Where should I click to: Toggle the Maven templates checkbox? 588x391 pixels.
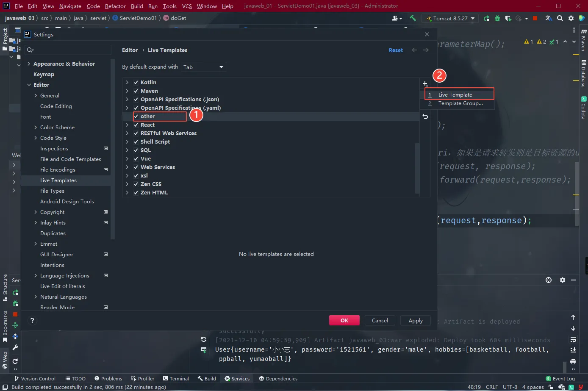point(136,91)
